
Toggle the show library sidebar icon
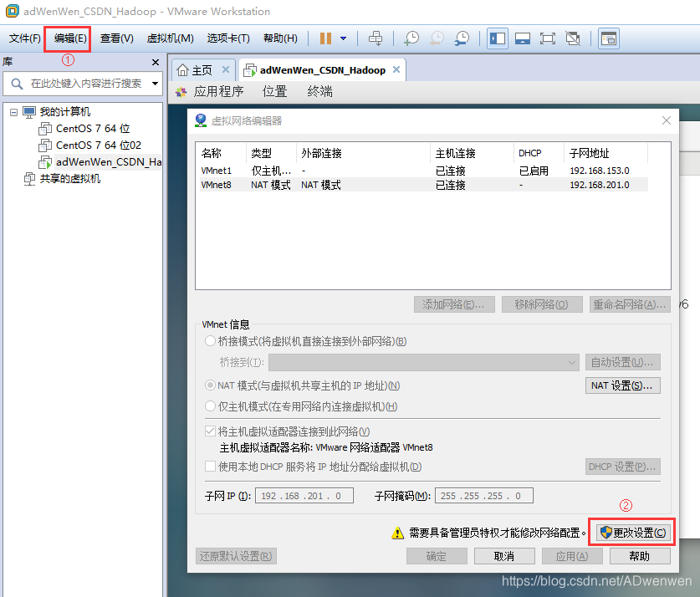pyautogui.click(x=498, y=38)
